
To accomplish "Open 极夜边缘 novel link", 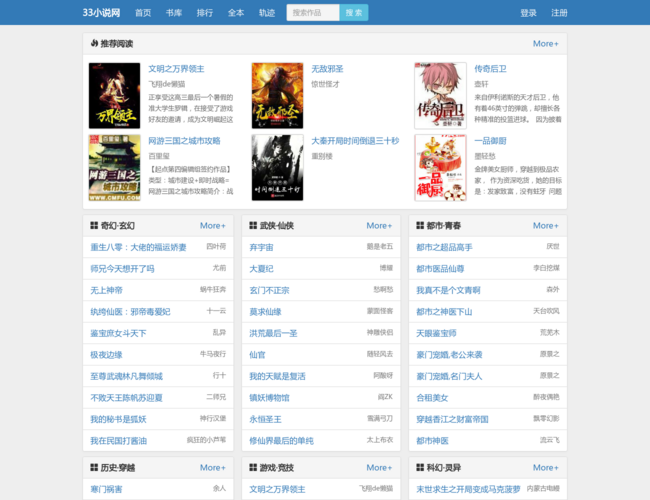I will [107, 355].
